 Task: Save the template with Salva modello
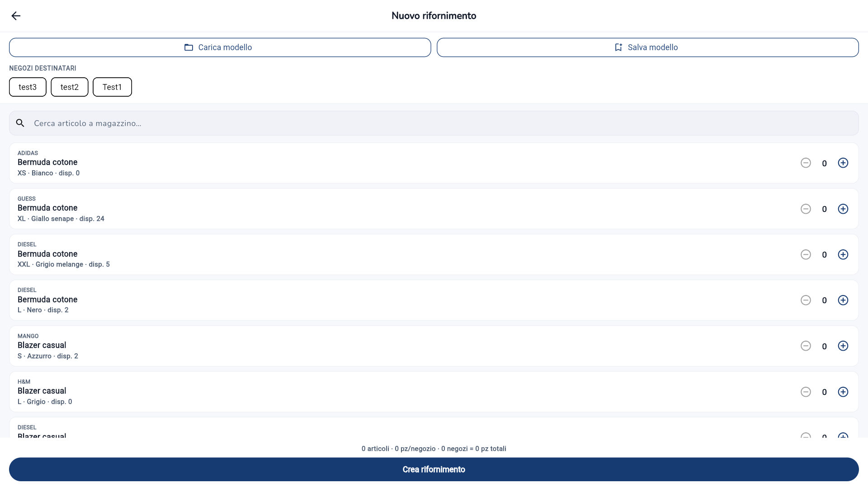(647, 47)
